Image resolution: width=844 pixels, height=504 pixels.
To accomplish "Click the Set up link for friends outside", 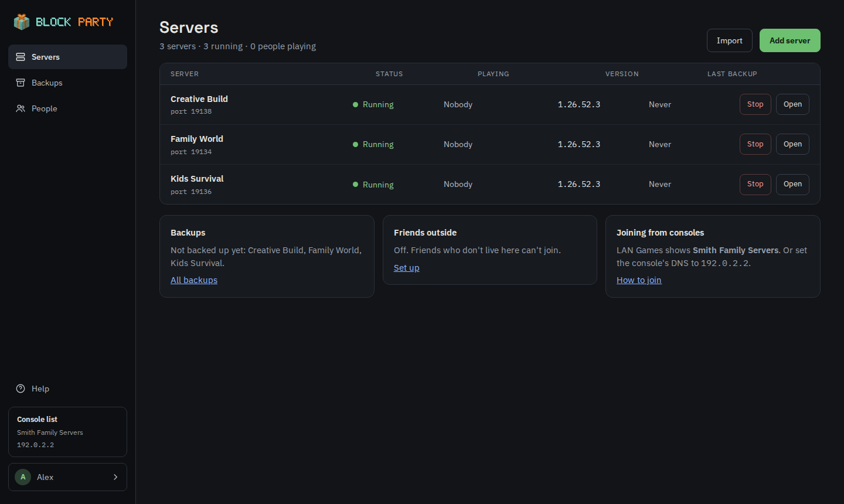I will pyautogui.click(x=407, y=268).
